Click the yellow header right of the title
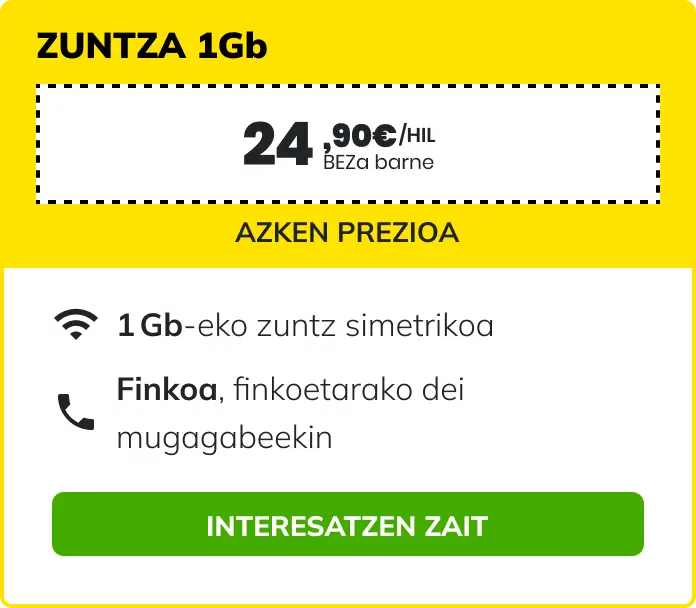 480,47
